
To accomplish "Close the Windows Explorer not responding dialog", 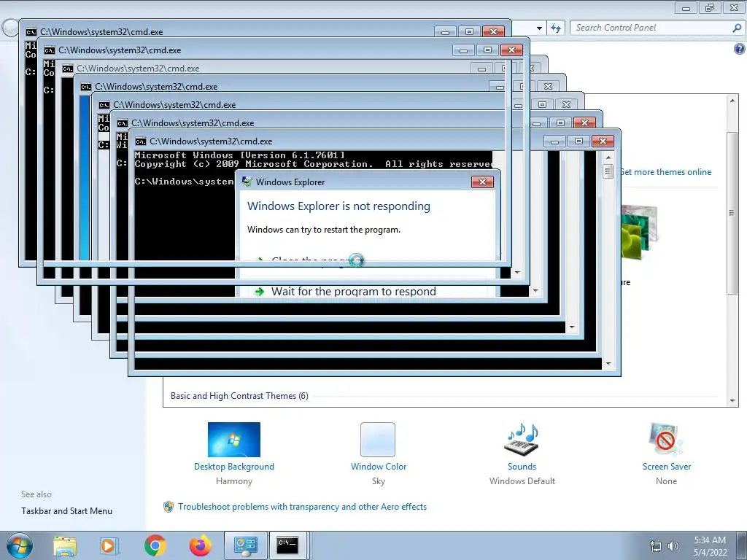I will [x=482, y=182].
